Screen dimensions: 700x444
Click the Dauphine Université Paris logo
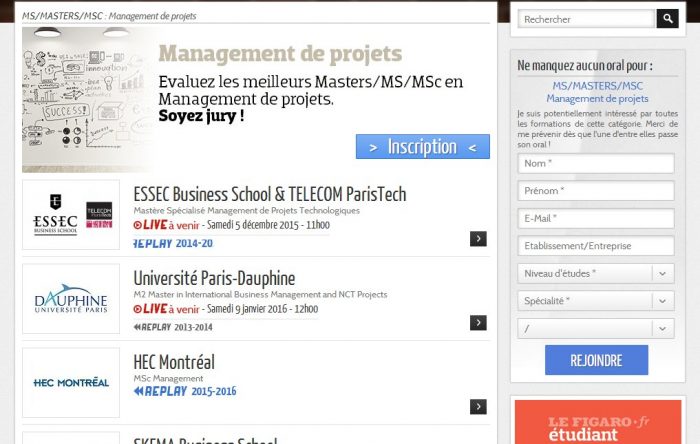71,299
